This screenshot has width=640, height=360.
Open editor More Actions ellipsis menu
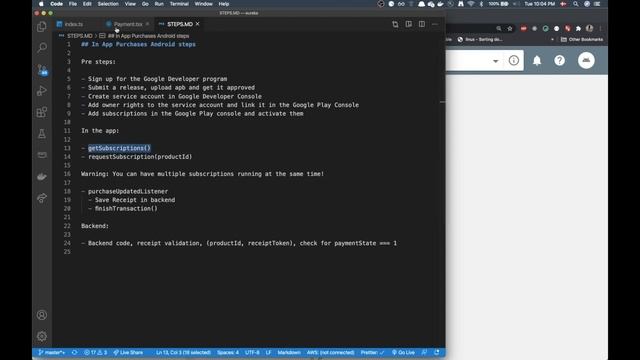435,24
